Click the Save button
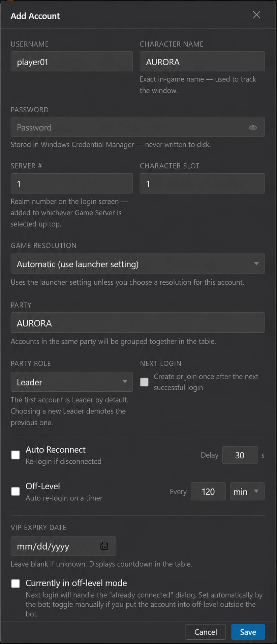The image size is (277, 644). point(248,632)
